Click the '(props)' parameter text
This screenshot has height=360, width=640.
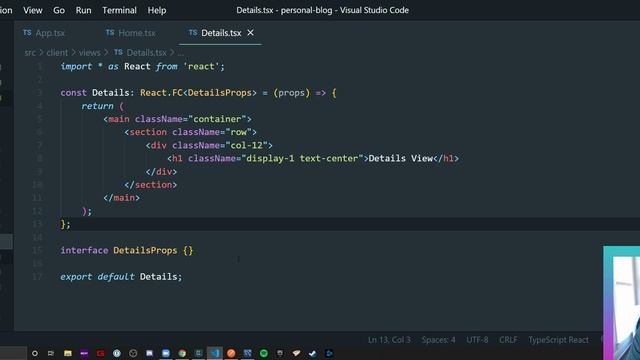291,93
